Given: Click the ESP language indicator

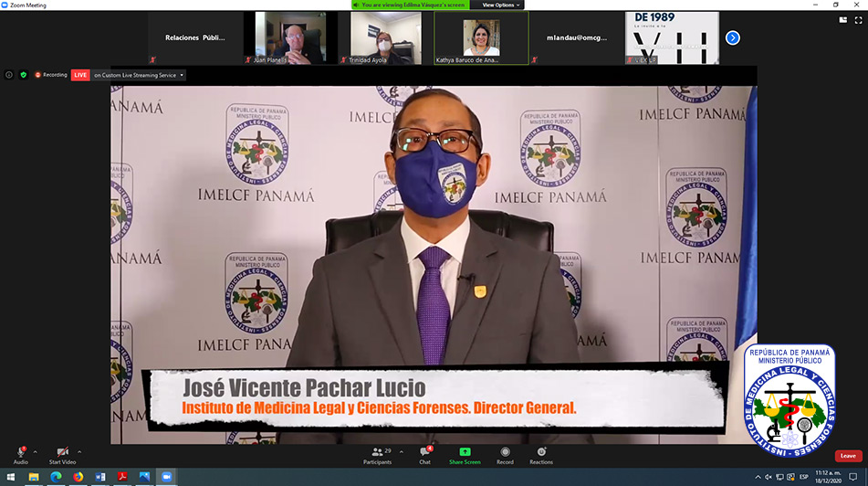Looking at the screenshot, I should pos(804,477).
